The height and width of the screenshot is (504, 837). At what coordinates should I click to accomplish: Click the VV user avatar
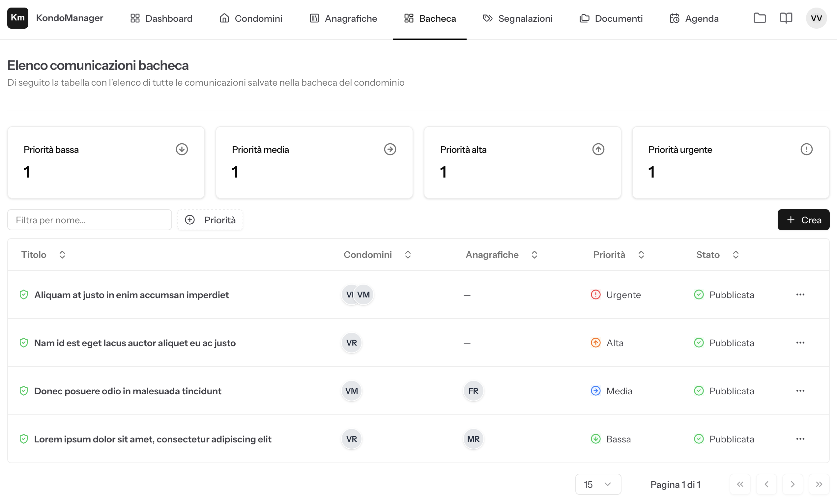(816, 18)
